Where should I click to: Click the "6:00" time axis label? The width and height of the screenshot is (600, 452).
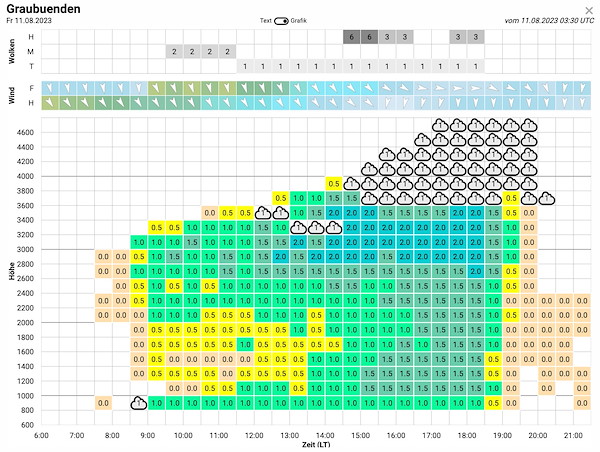(x=41, y=435)
